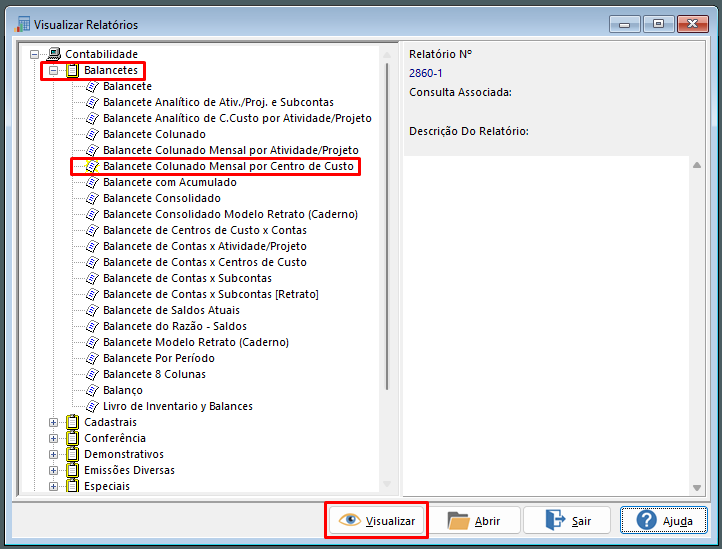Select Balancete de Contas x Subcontas report

point(187,278)
